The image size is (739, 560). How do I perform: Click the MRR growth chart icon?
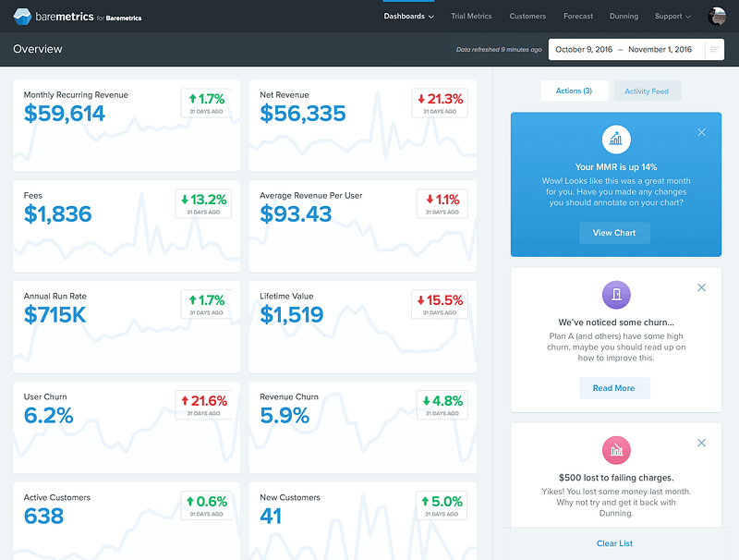(x=616, y=140)
